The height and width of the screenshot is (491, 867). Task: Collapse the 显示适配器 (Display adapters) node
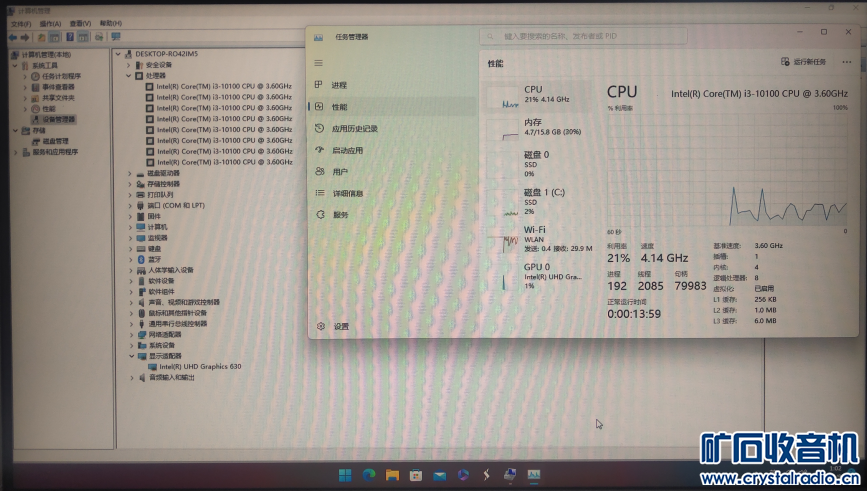132,356
